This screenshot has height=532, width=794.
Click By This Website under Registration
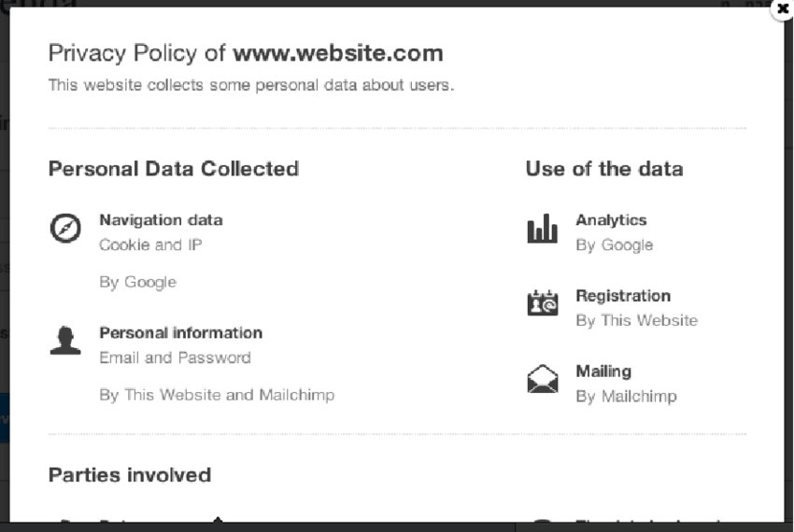[x=636, y=321]
